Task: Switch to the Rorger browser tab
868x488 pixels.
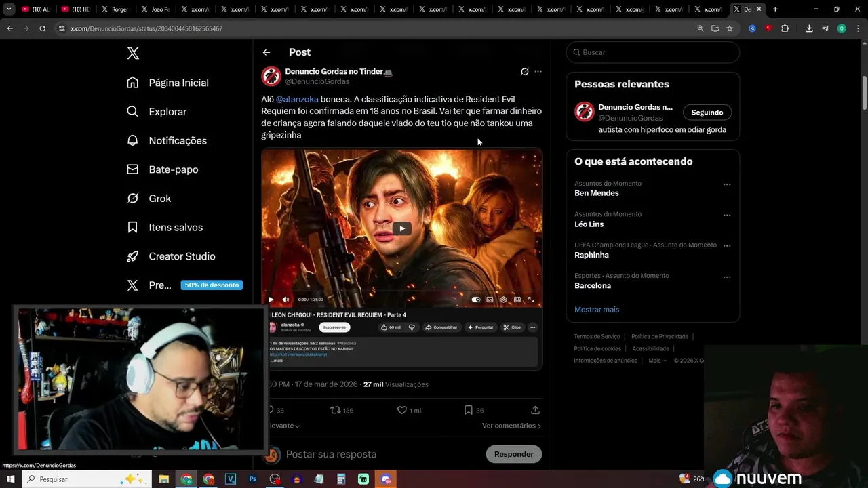Action: 115,9
